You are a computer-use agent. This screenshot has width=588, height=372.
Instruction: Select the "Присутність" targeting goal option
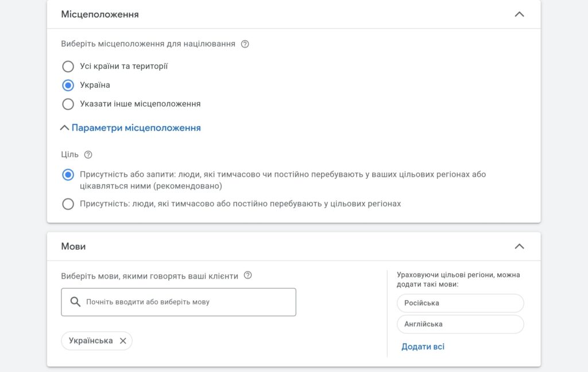tap(68, 204)
